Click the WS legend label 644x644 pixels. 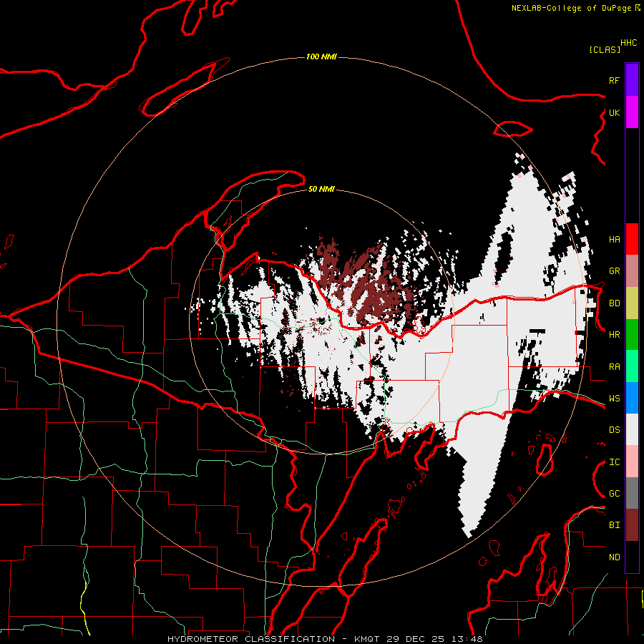(x=614, y=398)
